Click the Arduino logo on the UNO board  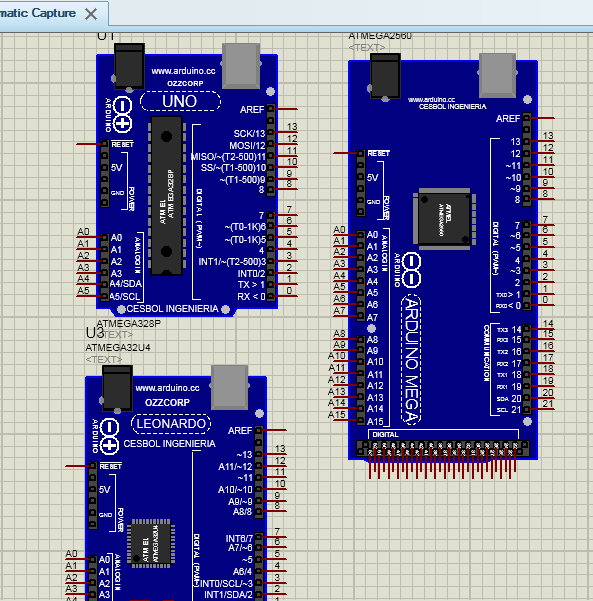[x=123, y=115]
